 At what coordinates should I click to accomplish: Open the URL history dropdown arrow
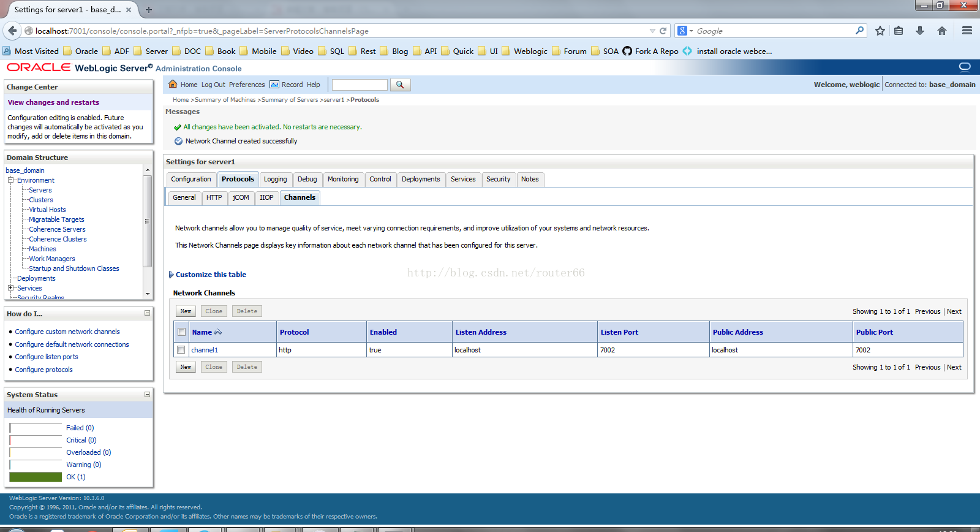click(652, 31)
